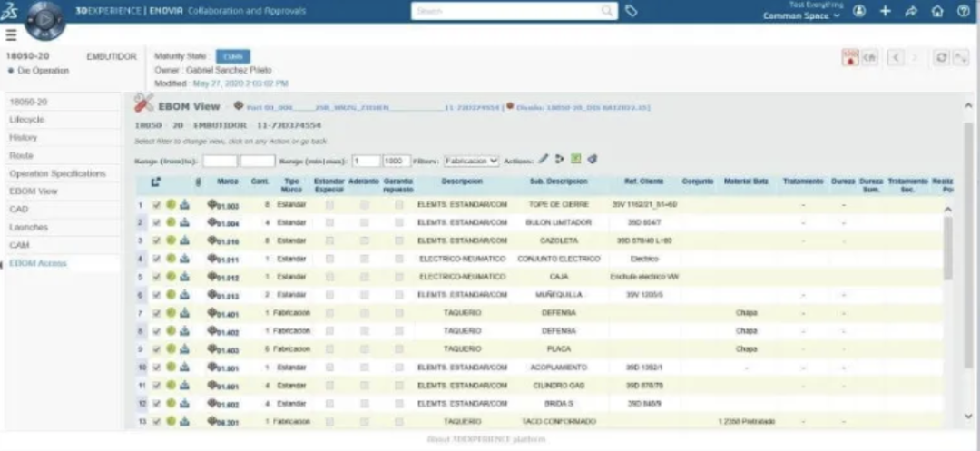Go to home via house icon

coord(937,11)
